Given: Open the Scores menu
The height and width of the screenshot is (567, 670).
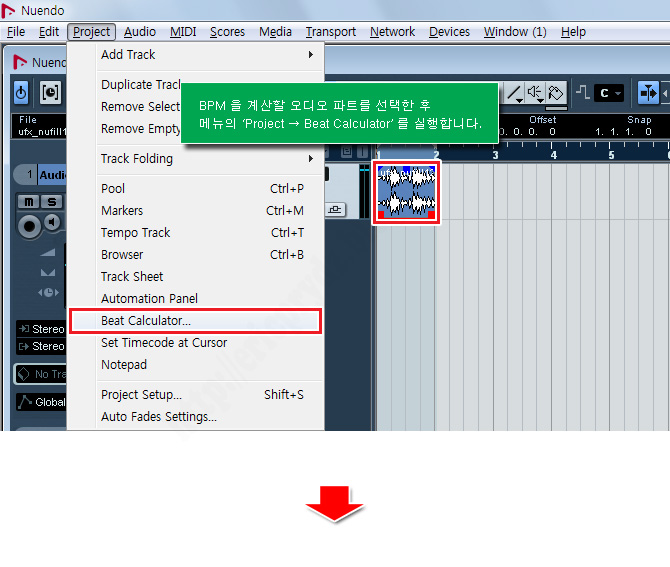Looking at the screenshot, I should click(227, 32).
